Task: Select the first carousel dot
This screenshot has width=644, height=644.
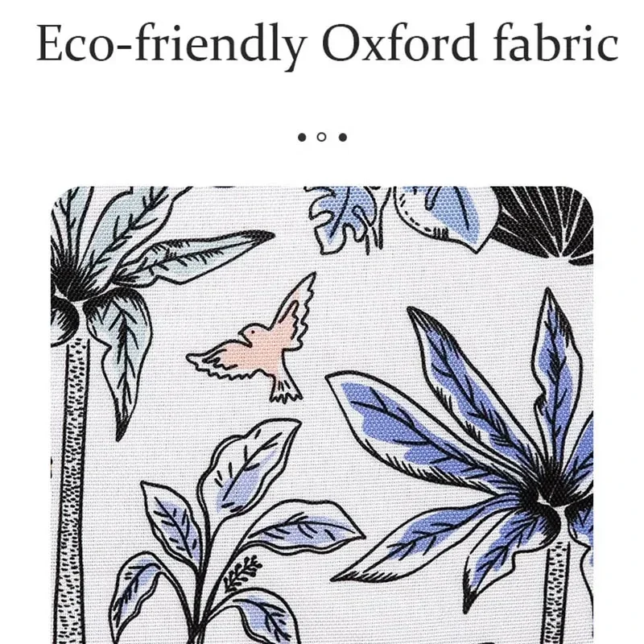Action: tap(302, 137)
